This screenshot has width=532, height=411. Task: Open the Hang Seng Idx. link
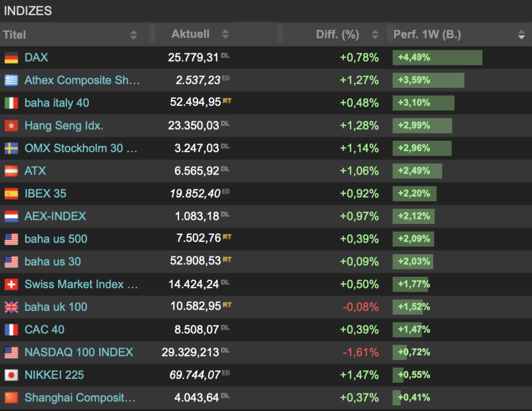coord(64,126)
